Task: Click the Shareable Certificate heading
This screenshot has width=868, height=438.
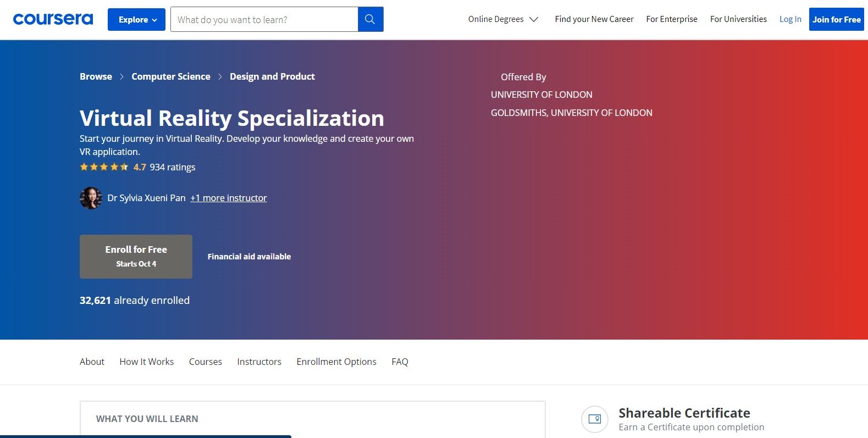Action: point(684,413)
